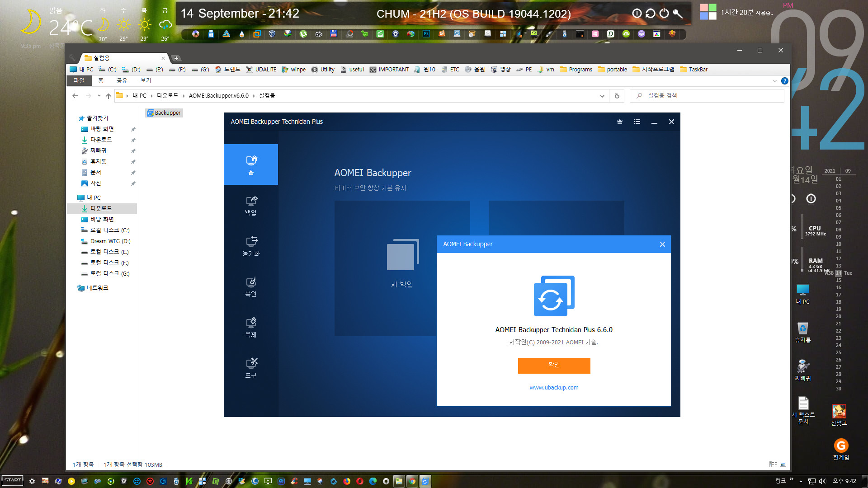868x488 pixels.
Task: Go back in Explorer navigation
Action: (x=75, y=96)
